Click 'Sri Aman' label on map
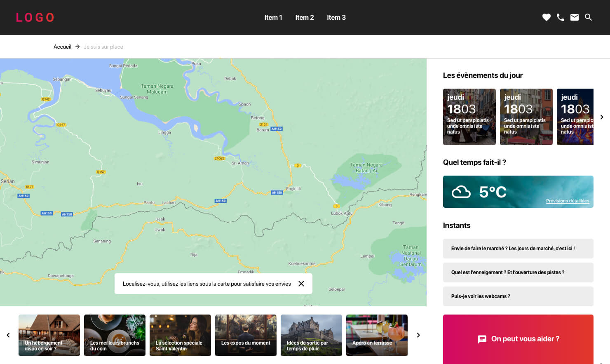610x364 pixels. click(x=240, y=163)
